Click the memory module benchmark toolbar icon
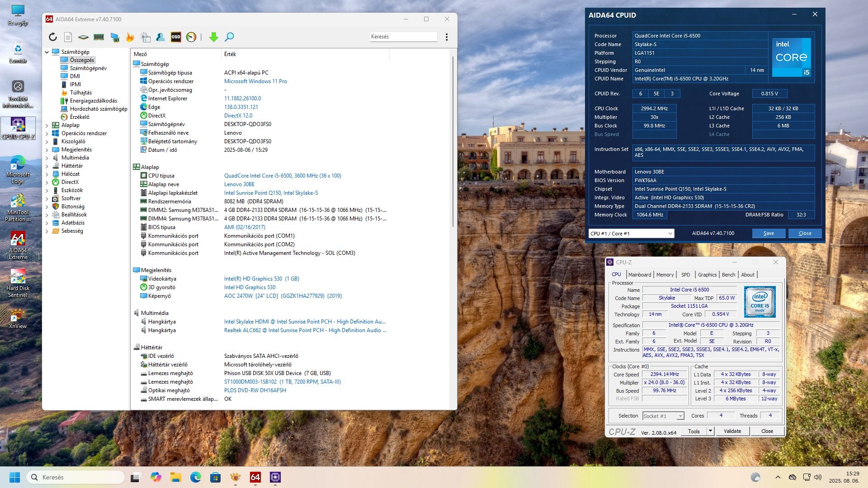Screen dimensions: 868x488 [x=99, y=37]
